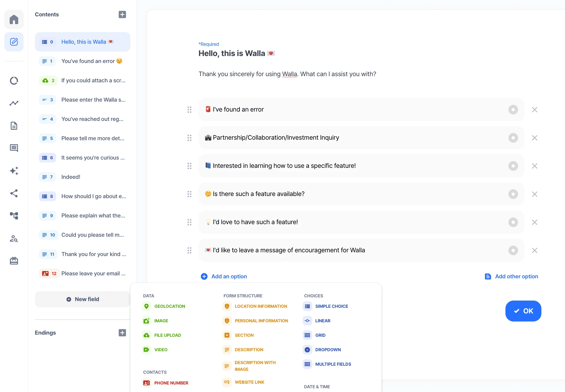Remove the Partnership/Collaboration option
The height and width of the screenshot is (392, 565).
pyautogui.click(x=535, y=138)
